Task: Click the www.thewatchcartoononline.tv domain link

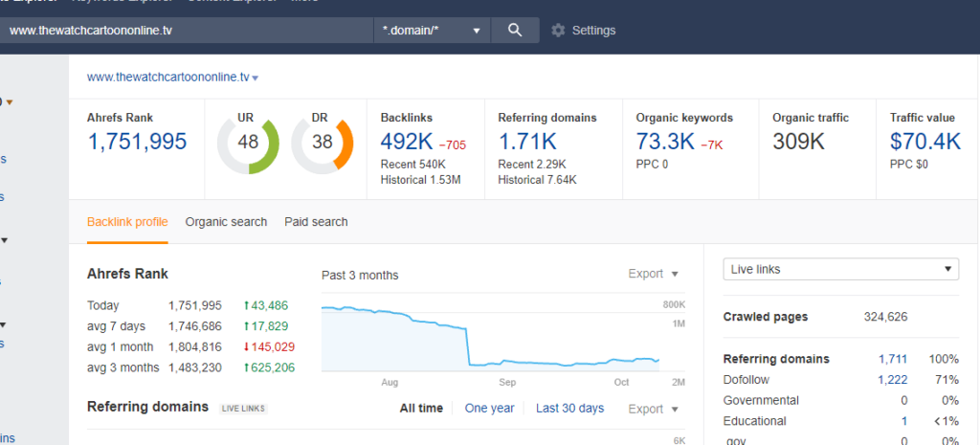Action: click(x=168, y=78)
